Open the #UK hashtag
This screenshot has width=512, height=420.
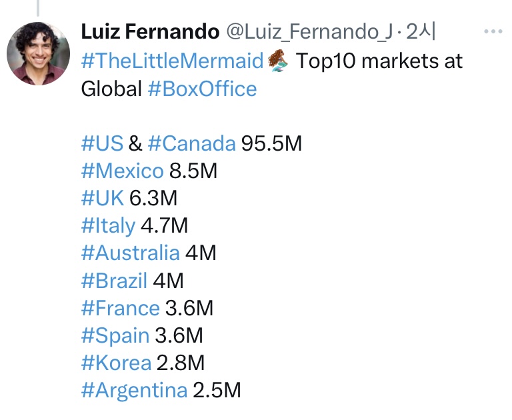click(x=102, y=198)
